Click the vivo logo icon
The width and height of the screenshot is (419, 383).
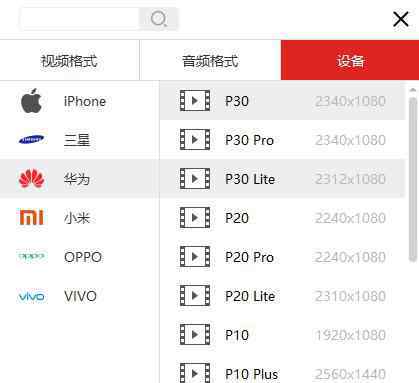31,296
